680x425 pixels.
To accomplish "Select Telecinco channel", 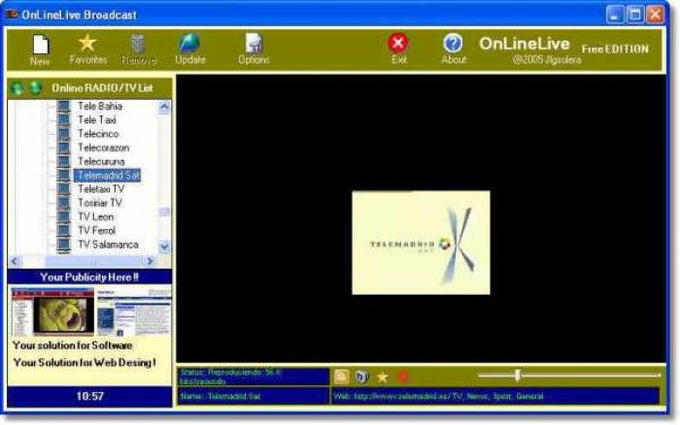I will (x=98, y=134).
